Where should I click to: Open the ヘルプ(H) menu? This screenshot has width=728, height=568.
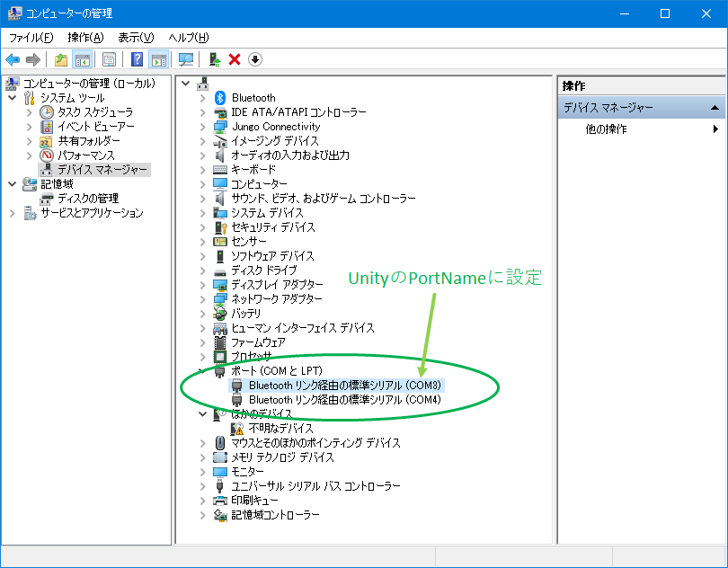point(189,38)
